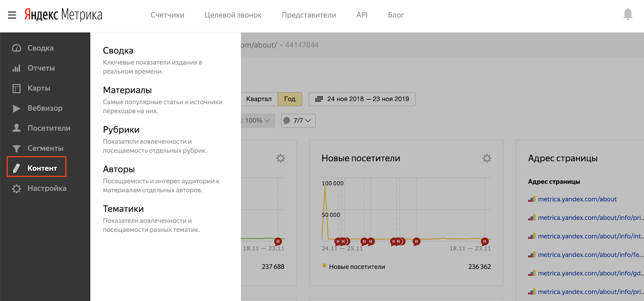Image resolution: width=644 pixels, height=301 pixels.
Task: Open the 24 ноя 2018 — 23 ноя 2019 date picker
Action: click(x=362, y=99)
